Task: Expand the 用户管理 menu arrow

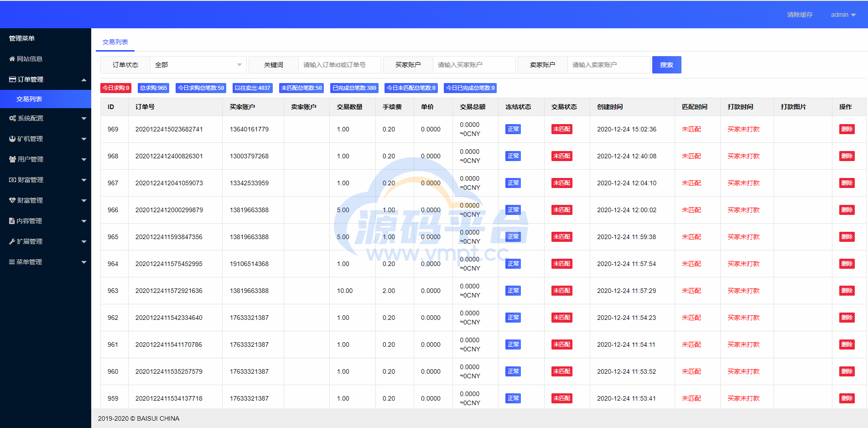Action: pos(84,160)
